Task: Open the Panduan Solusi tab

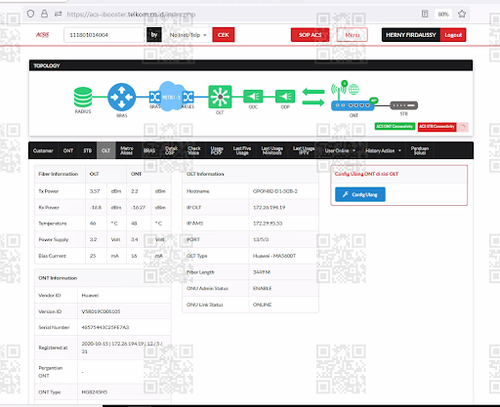Action: tap(420, 151)
